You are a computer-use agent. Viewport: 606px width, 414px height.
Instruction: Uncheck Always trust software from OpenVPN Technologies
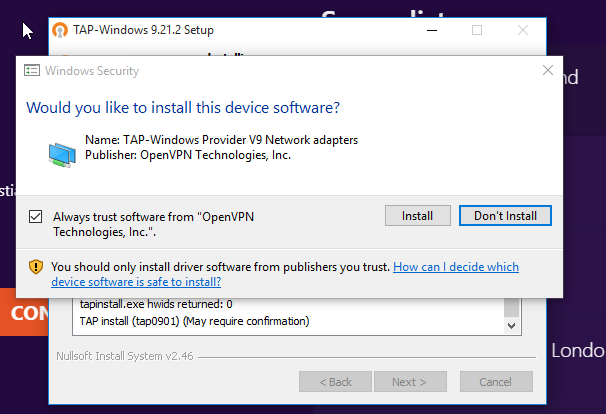click(36, 216)
